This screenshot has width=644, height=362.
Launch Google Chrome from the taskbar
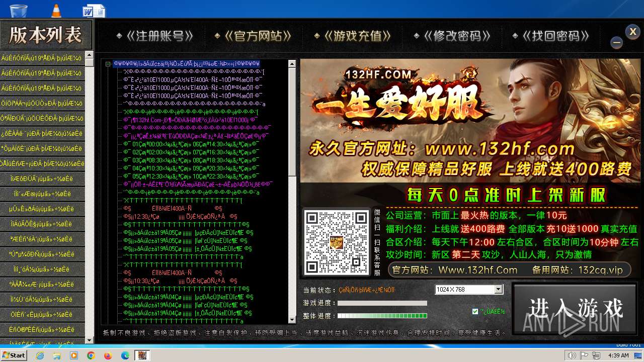91,355
